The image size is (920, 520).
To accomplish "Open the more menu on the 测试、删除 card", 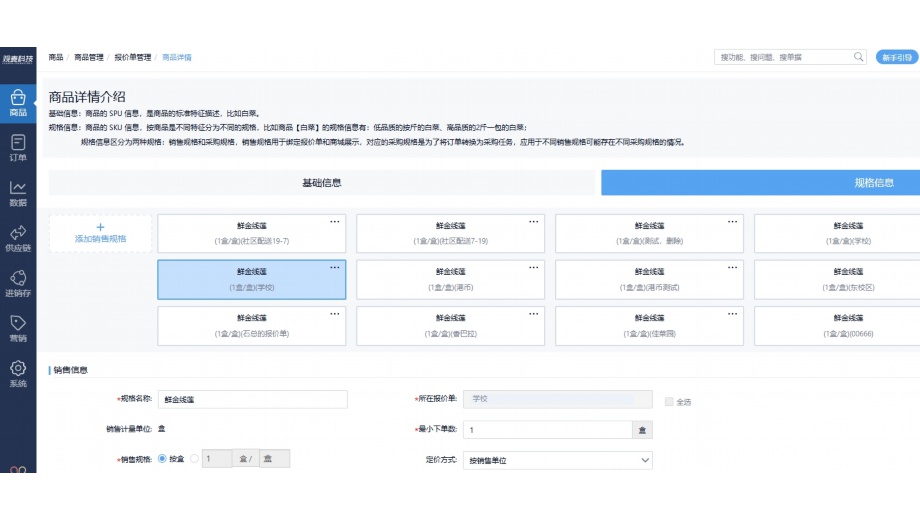I will click(x=732, y=222).
